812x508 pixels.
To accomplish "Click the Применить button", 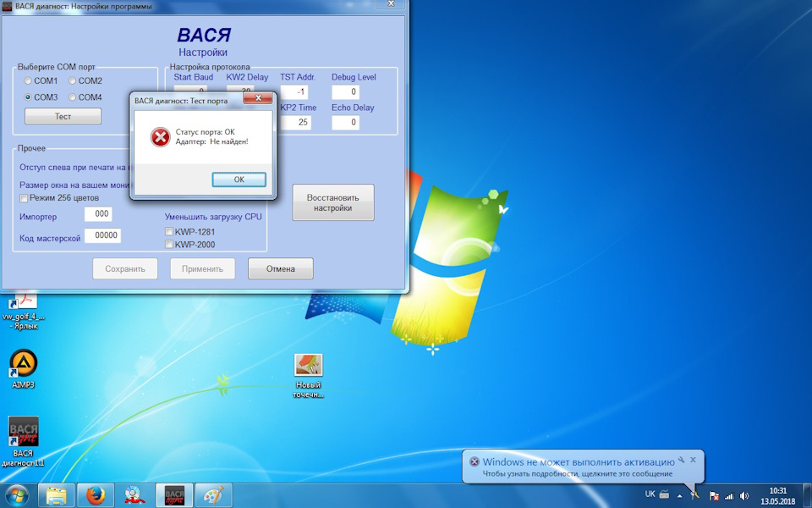I will [x=202, y=268].
